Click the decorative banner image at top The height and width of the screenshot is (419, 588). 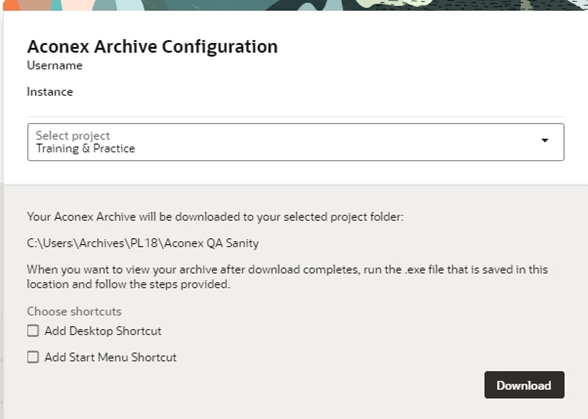click(x=296, y=5)
